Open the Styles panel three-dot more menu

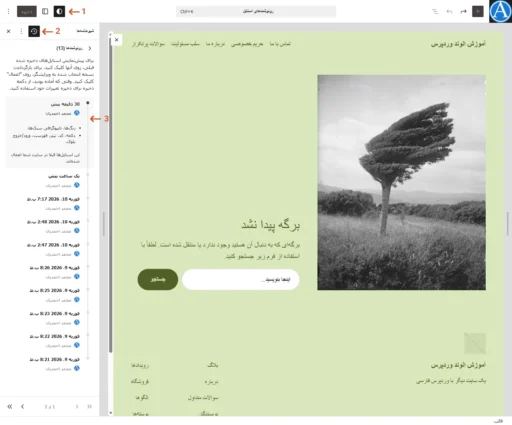[21, 31]
